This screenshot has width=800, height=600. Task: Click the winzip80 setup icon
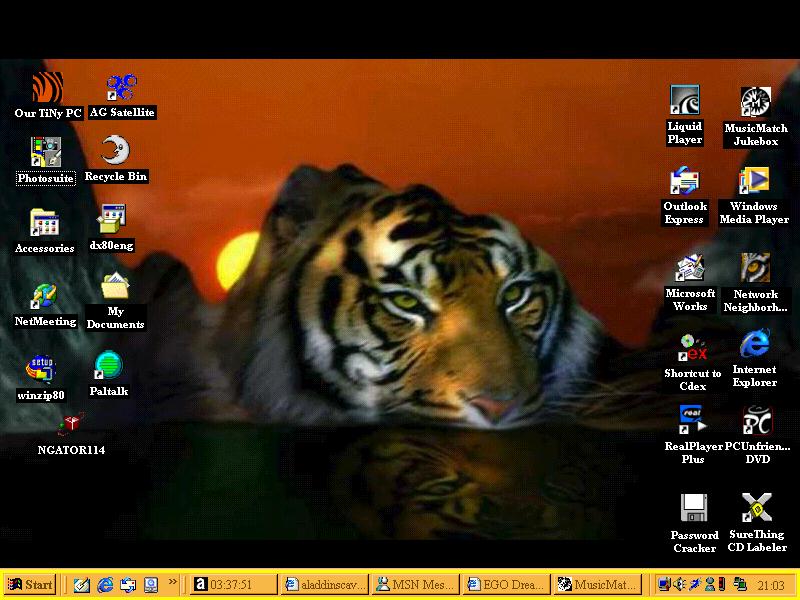(40, 370)
